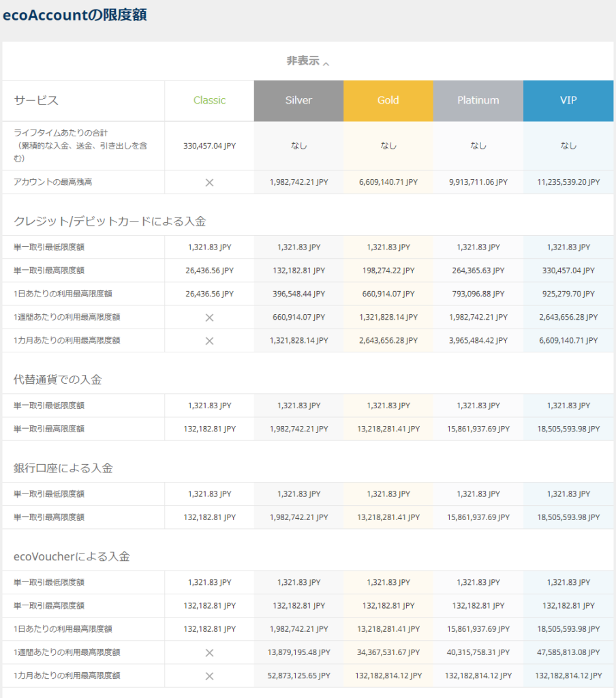Click ecoVoucher section 1カ月あたりの利用最高限度額 label
This screenshot has height=698, width=616.
pyautogui.click(x=67, y=676)
